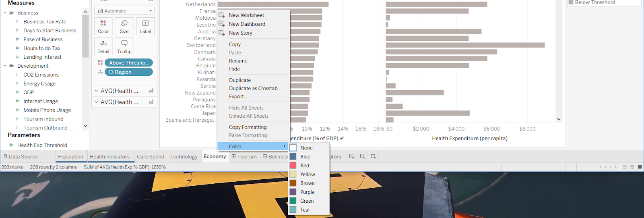This screenshot has height=218, width=644.
Task: Click New Dashboard icon in bottom tab bar
Action: tap(363, 156)
